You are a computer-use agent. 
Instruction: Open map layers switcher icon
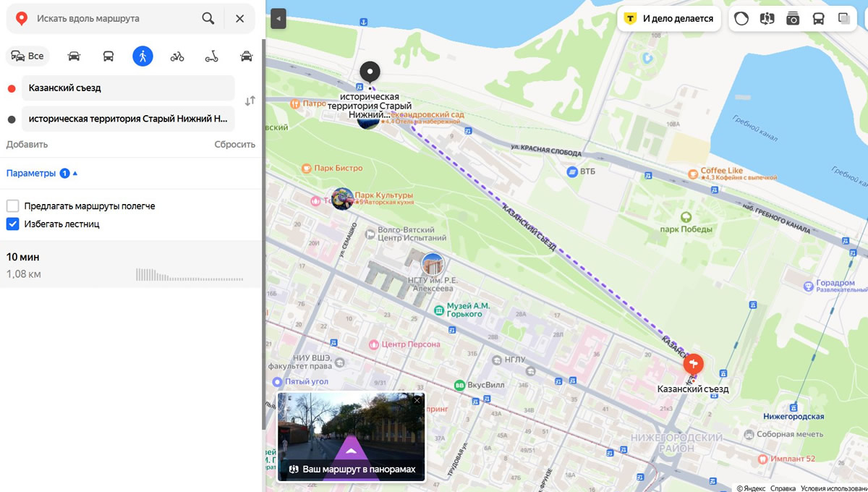click(x=844, y=19)
